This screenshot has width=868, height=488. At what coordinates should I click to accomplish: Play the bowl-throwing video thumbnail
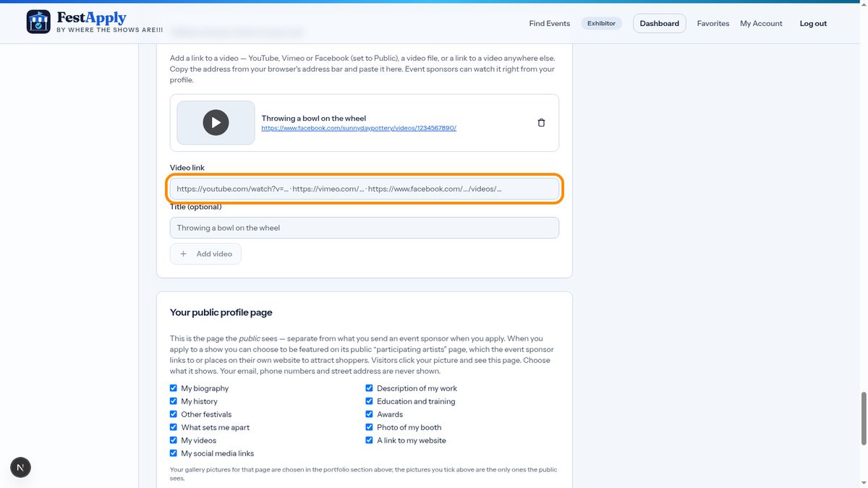[x=216, y=123]
